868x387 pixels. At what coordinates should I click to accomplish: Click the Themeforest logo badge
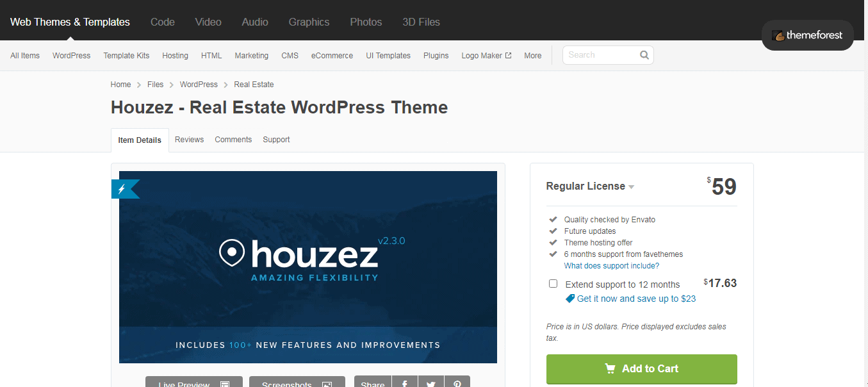pos(807,35)
